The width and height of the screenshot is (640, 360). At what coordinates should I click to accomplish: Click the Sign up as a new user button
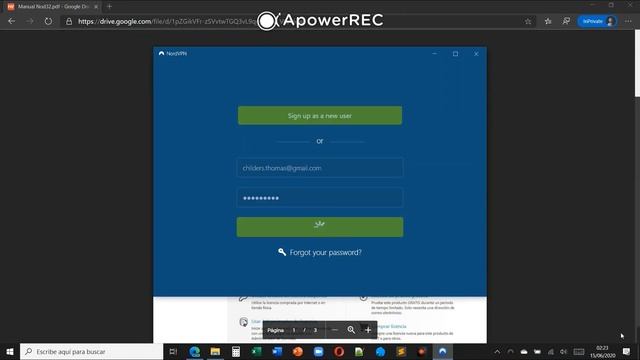tap(320, 116)
